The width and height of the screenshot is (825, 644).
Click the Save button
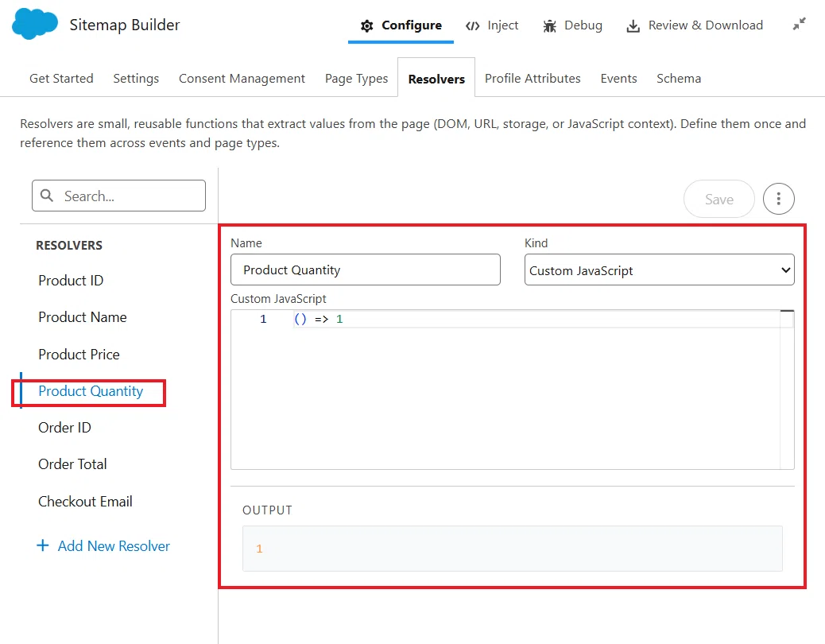click(719, 199)
